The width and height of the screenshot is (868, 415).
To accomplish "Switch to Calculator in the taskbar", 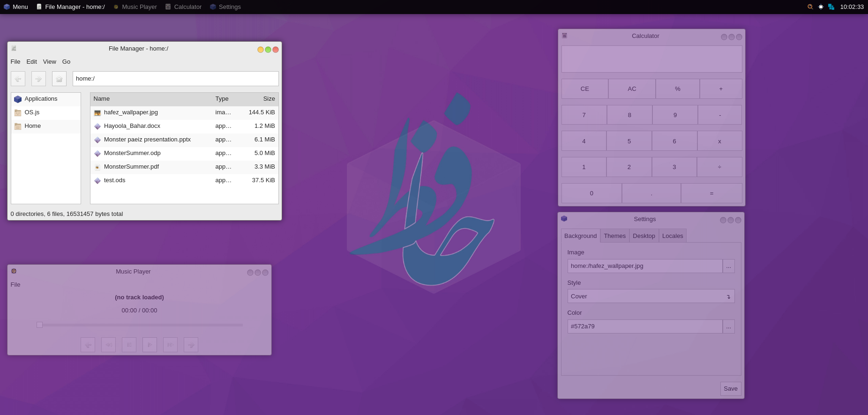I will point(183,7).
